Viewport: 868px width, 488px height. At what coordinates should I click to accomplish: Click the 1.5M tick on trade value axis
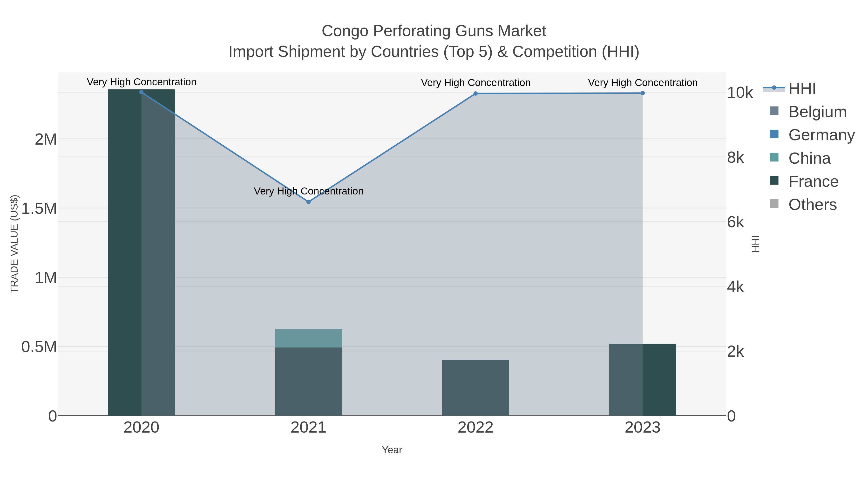pos(39,209)
